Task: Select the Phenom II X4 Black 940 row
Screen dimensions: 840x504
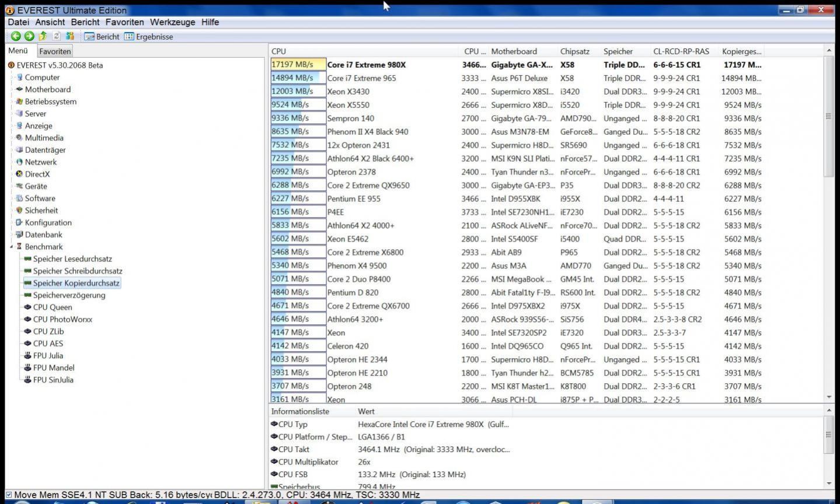Action: (x=517, y=132)
